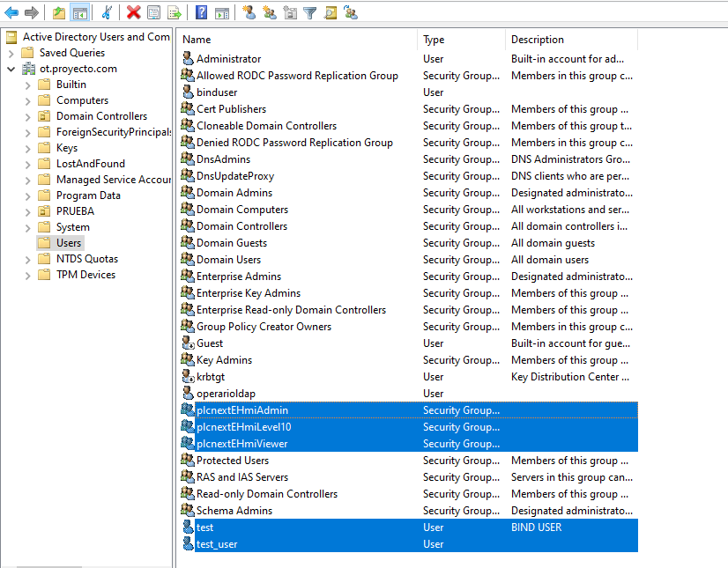The height and width of the screenshot is (568, 728).
Task: Sort by the Description column header
Action: (x=571, y=40)
